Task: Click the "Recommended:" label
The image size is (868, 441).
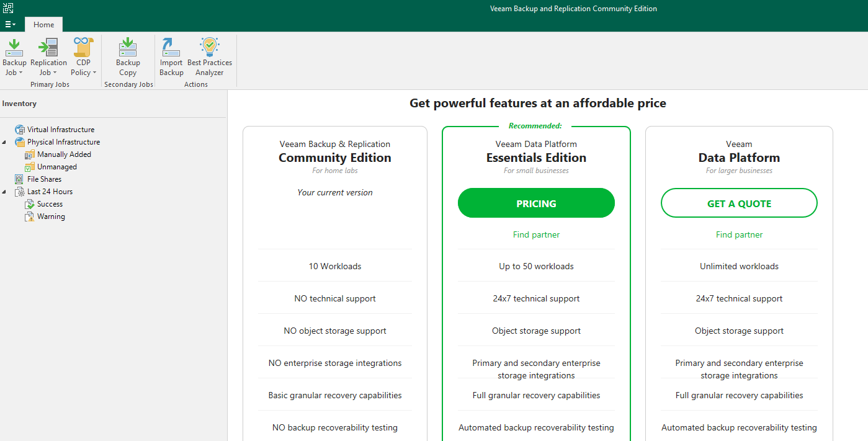Action: pyautogui.click(x=535, y=126)
